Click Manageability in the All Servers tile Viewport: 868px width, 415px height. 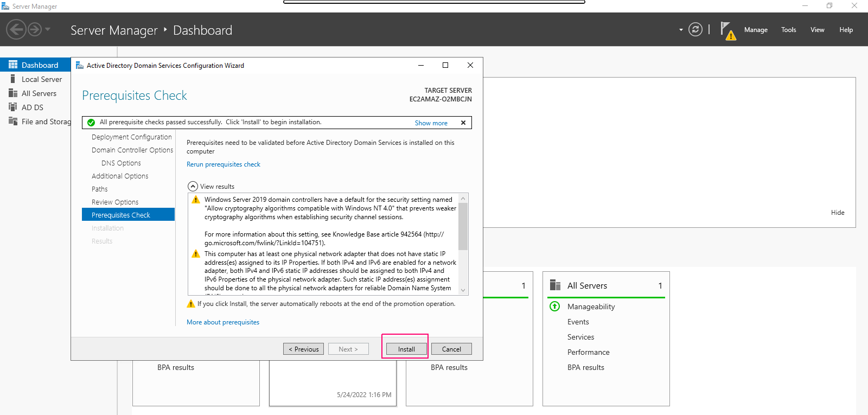(591, 307)
